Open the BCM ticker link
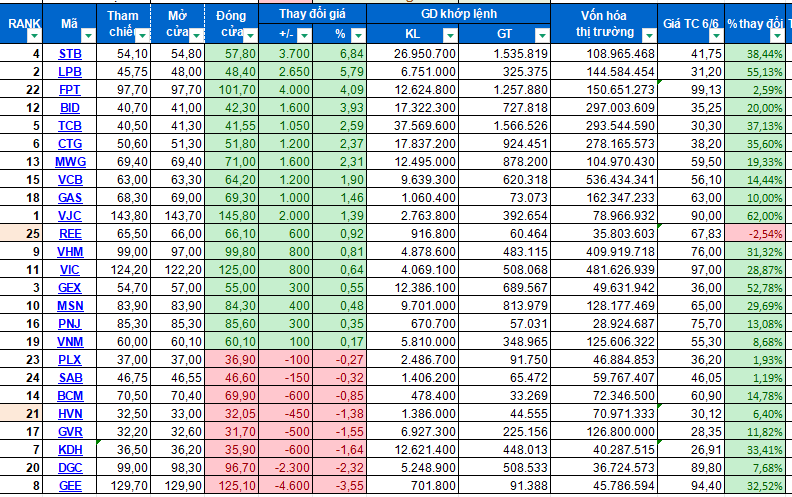 (70, 396)
